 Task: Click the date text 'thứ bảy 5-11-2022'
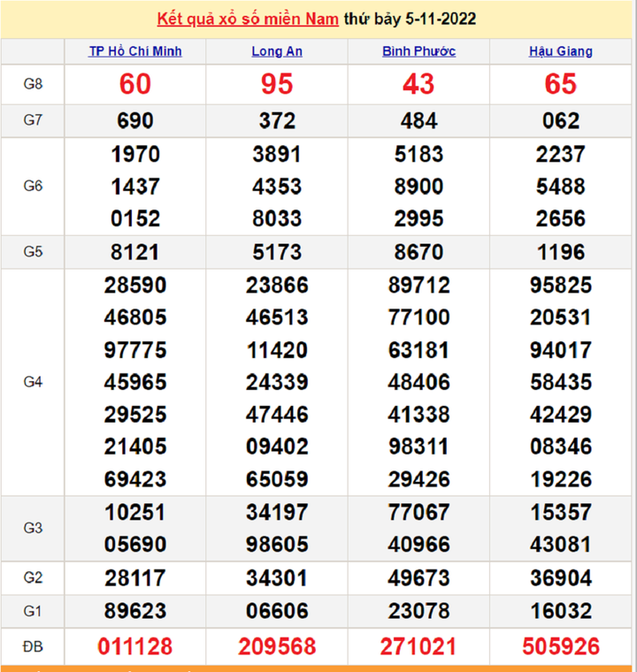(411, 19)
